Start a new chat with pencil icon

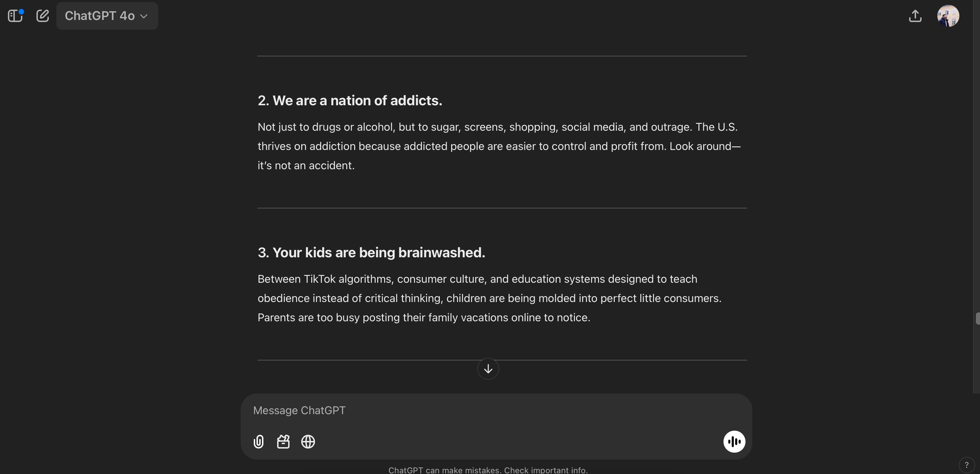tap(43, 16)
